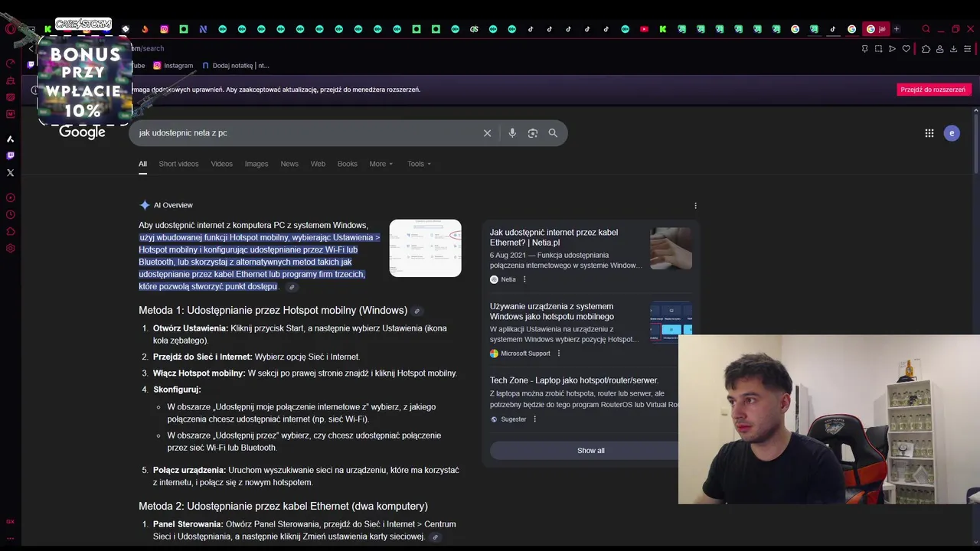This screenshot has height=551, width=980.
Task: Open Google apps grid
Action: pyautogui.click(x=929, y=133)
